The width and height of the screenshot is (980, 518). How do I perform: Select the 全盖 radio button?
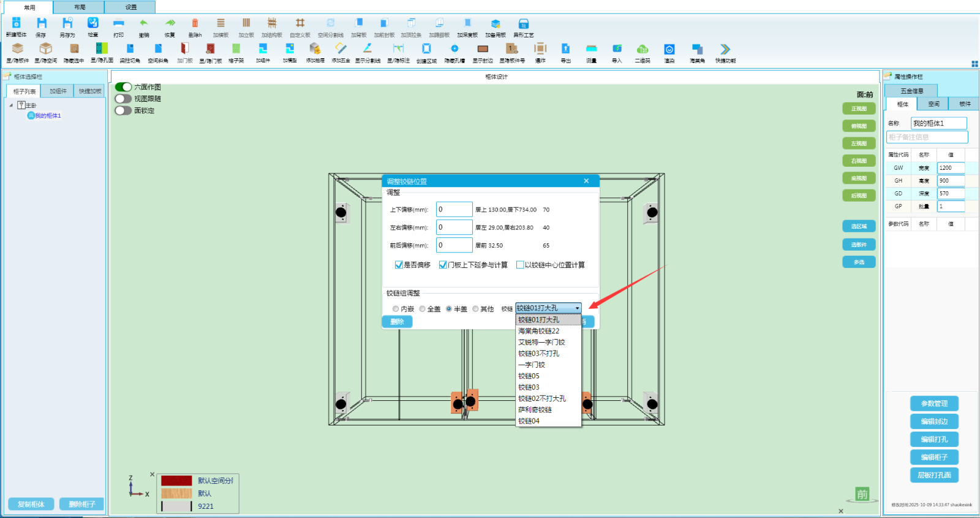coord(423,309)
